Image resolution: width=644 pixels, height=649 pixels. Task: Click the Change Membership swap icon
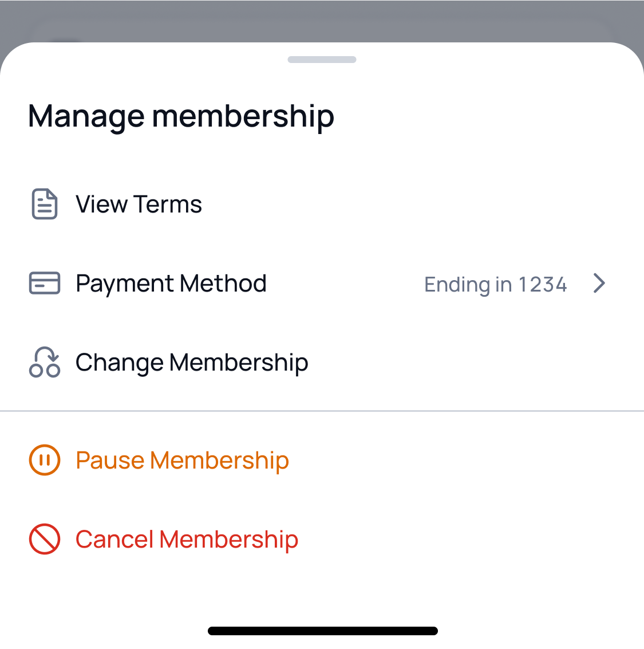tap(44, 363)
